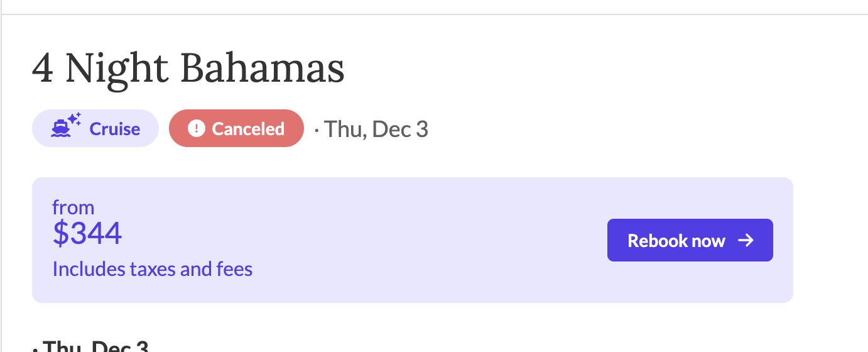The width and height of the screenshot is (868, 352).
Task: Click the sparkle stars above the ship
Action: [74, 119]
